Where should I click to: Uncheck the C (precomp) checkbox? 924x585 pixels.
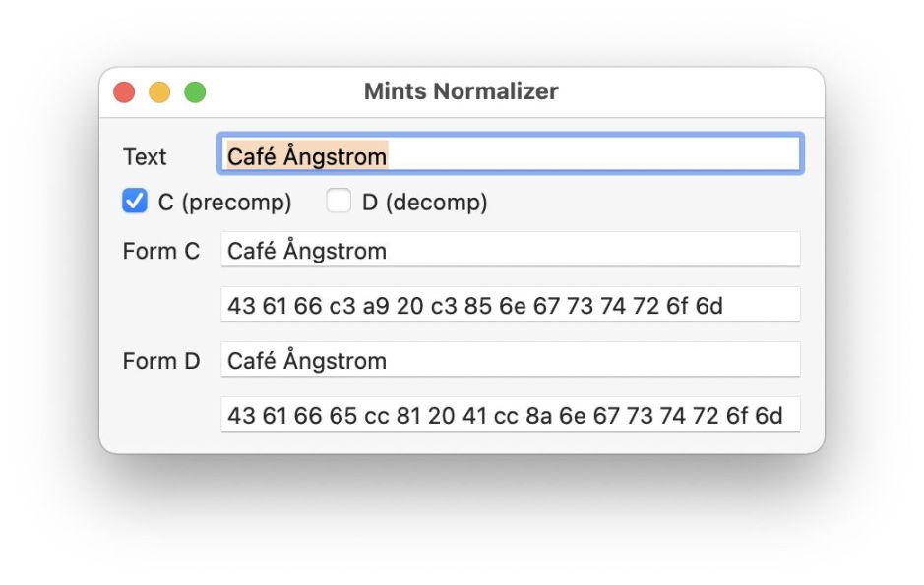point(135,202)
